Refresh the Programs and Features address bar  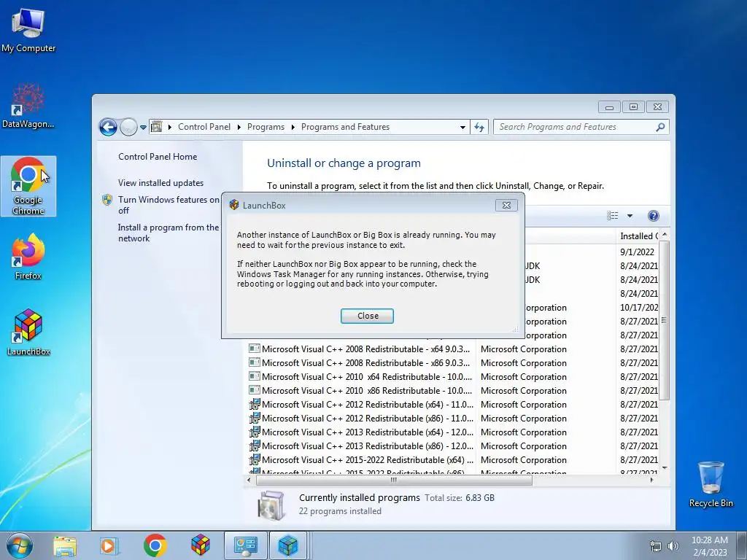[x=479, y=127]
